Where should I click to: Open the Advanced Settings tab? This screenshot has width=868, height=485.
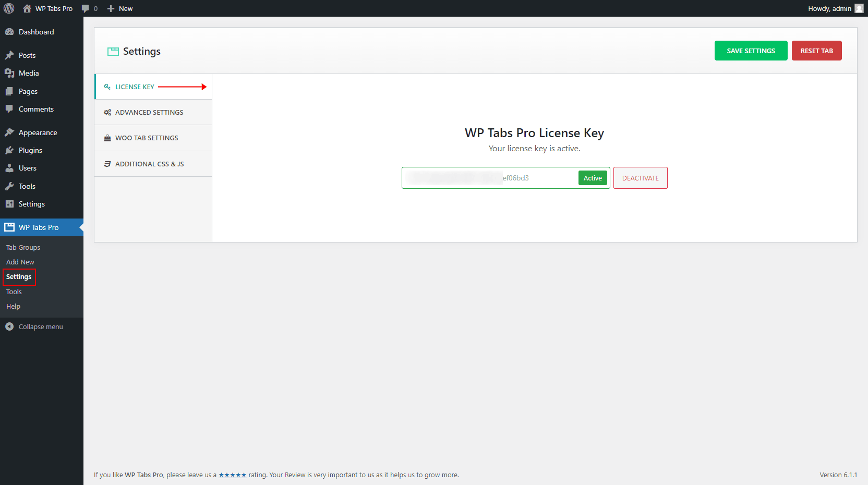tap(149, 112)
